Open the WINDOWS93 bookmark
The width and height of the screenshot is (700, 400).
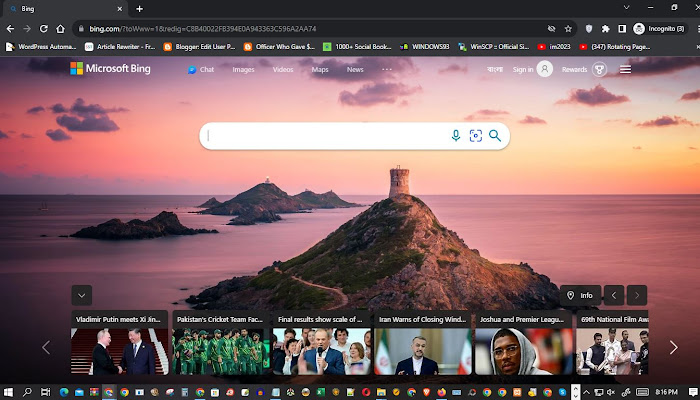[x=425, y=46]
